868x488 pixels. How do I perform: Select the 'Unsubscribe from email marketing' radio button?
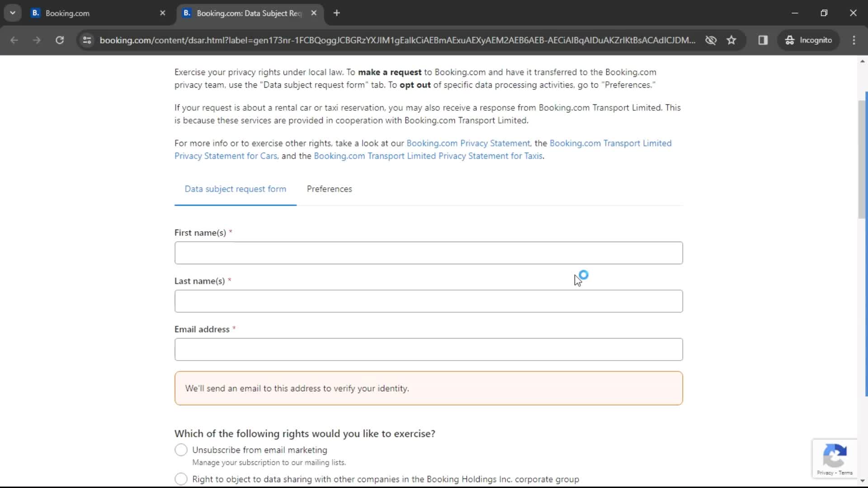pyautogui.click(x=181, y=450)
